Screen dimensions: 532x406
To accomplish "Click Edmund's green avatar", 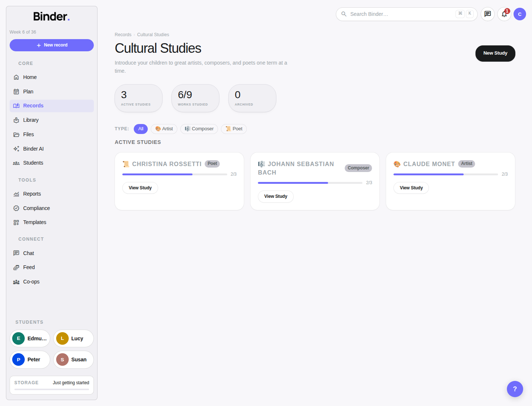I will coord(18,338).
